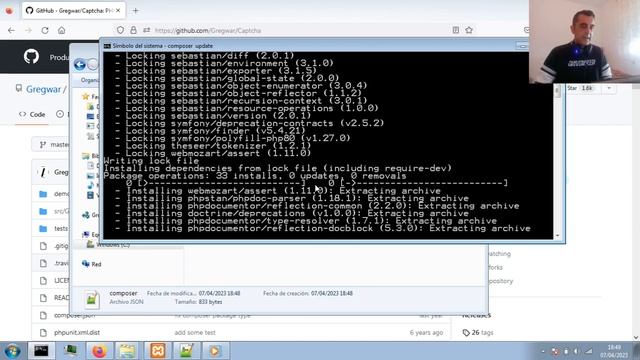This screenshot has width=640, height=360.
Task: Open Windows Explorer from taskbar
Action: [127, 351]
